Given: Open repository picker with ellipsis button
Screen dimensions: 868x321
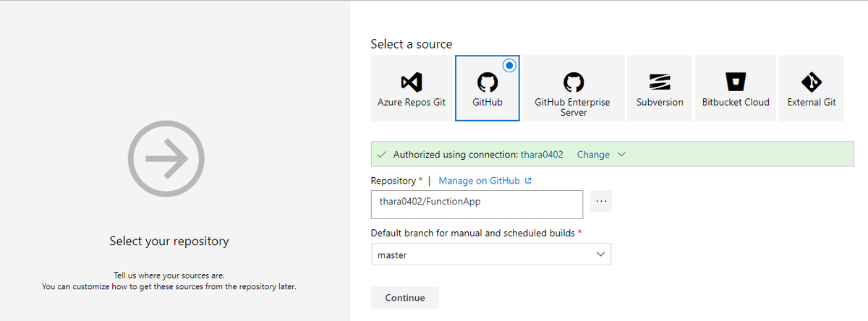Looking at the screenshot, I should (601, 202).
